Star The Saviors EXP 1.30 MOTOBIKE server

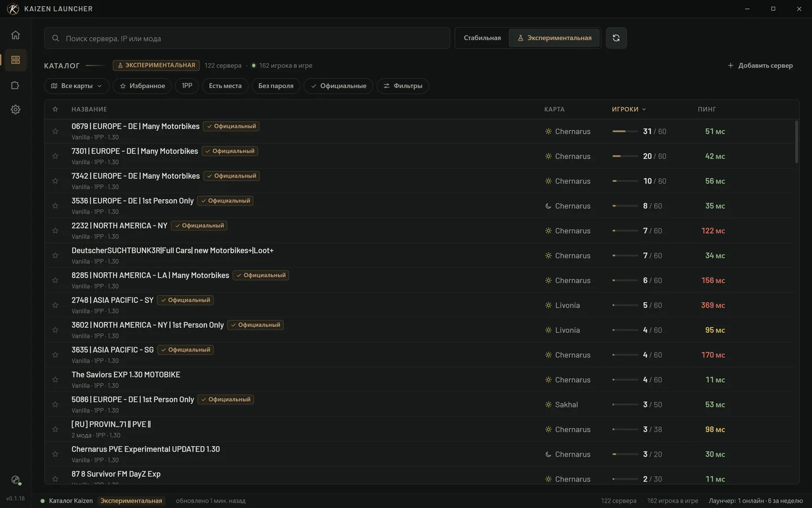55,380
